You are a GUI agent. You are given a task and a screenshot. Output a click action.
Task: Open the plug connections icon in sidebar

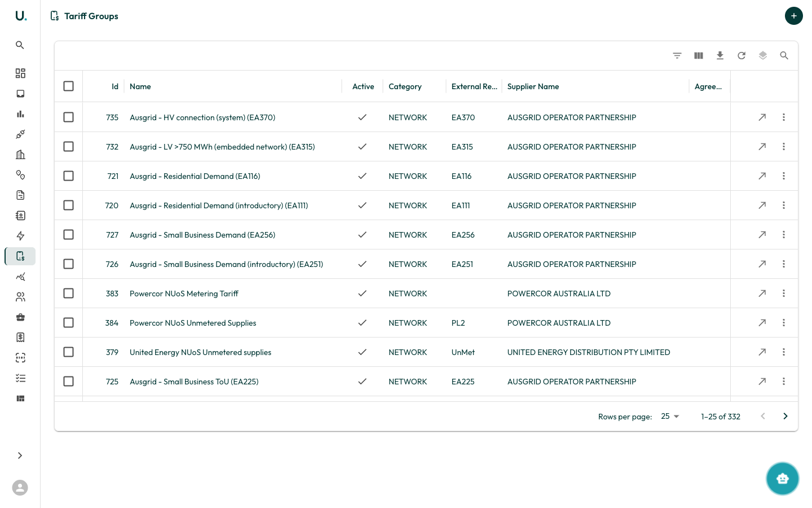tap(20, 134)
